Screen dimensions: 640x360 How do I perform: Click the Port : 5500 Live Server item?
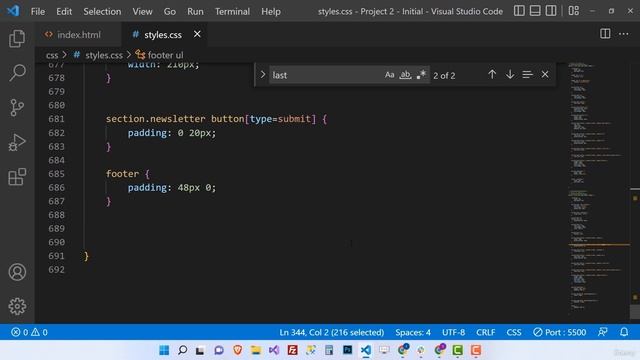click(560, 332)
